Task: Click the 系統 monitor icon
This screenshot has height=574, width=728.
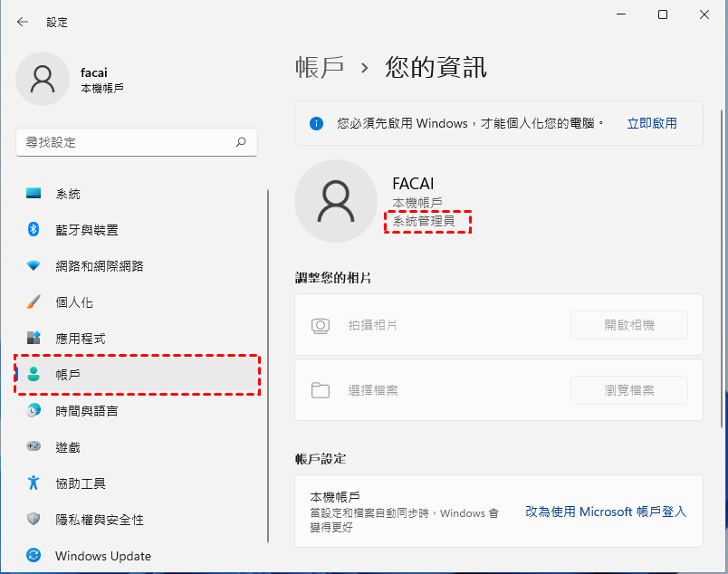Action: pyautogui.click(x=34, y=193)
